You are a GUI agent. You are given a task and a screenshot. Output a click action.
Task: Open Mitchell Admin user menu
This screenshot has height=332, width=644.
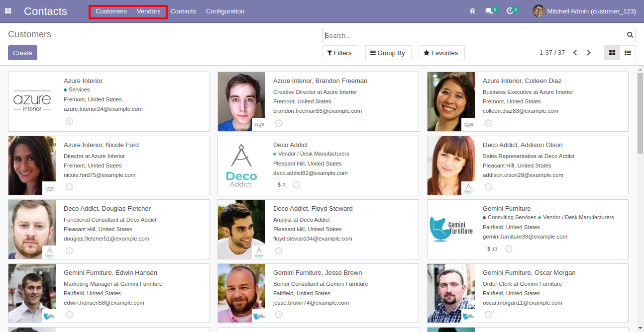584,11
